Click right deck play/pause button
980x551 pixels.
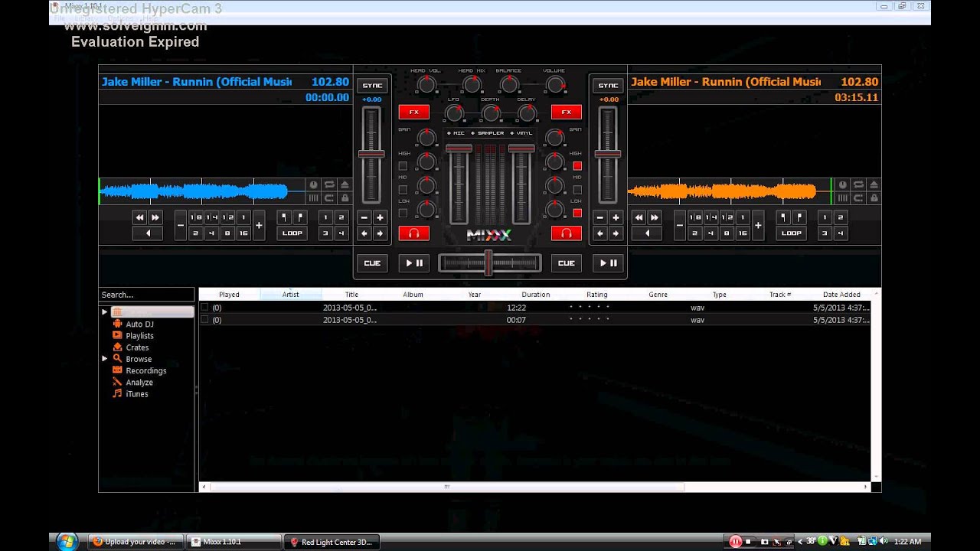(608, 263)
